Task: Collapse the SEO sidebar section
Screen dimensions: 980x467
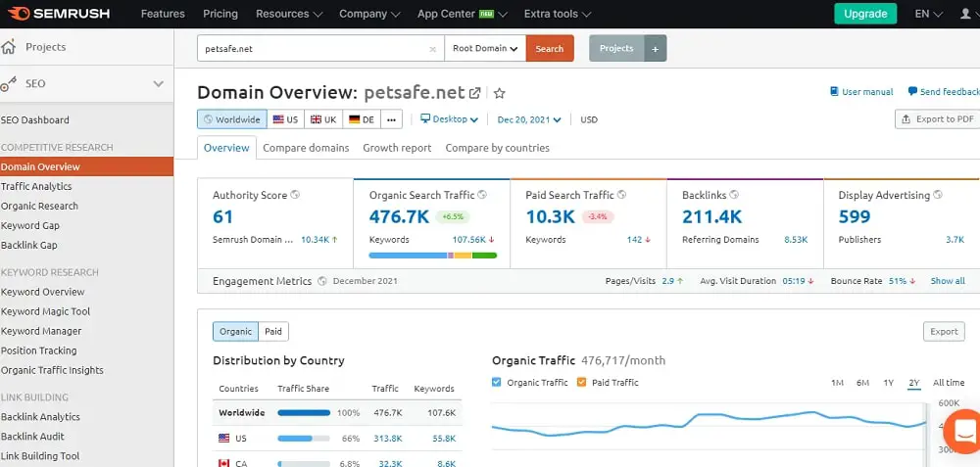Action: pos(159,83)
